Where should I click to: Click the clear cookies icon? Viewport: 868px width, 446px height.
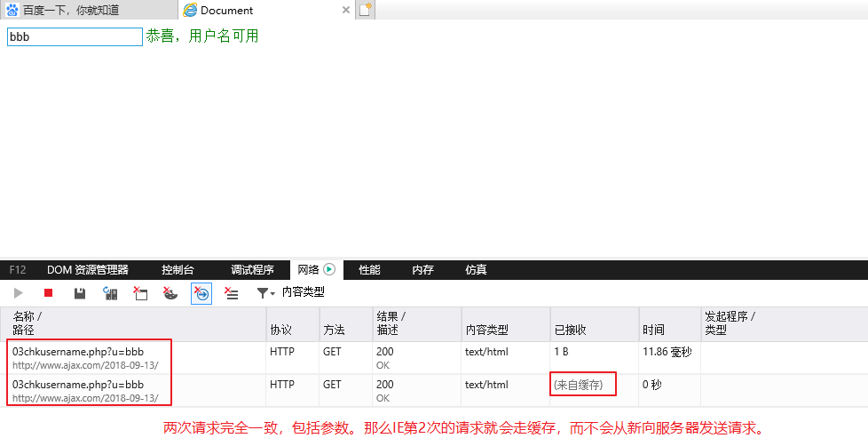coord(170,293)
